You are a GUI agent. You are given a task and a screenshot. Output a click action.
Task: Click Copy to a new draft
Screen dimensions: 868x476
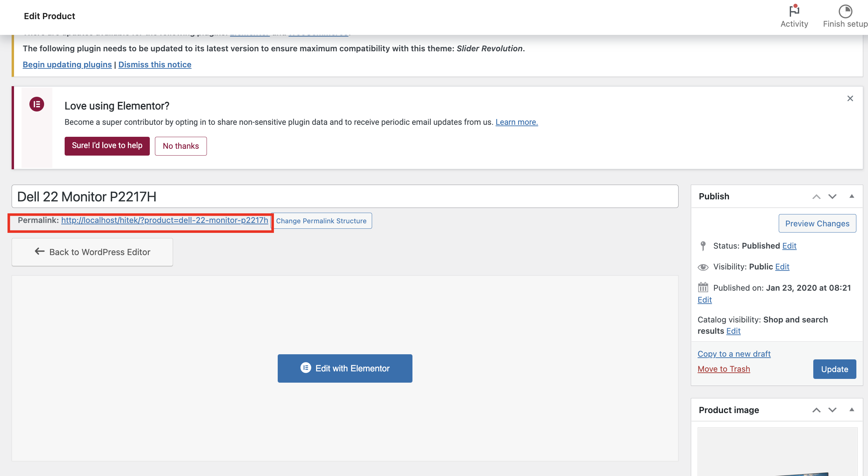tap(734, 354)
